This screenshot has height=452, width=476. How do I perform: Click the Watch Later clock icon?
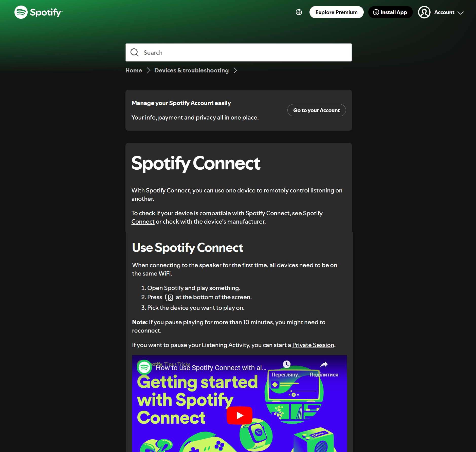(286, 364)
